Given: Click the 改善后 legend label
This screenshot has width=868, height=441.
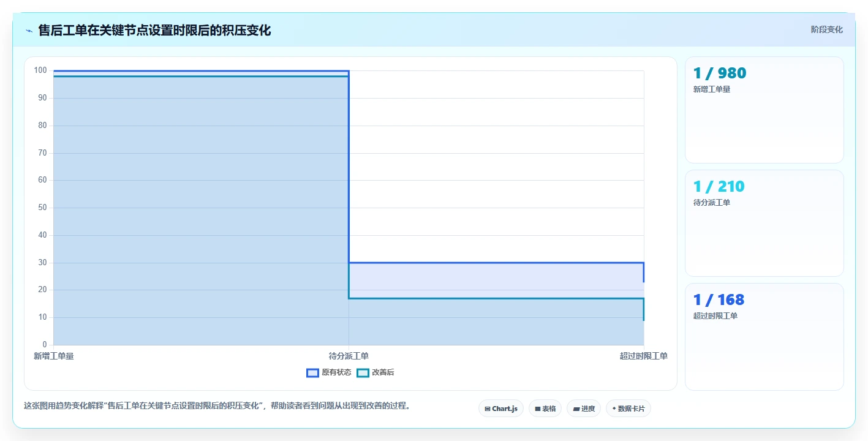Looking at the screenshot, I should coord(383,372).
